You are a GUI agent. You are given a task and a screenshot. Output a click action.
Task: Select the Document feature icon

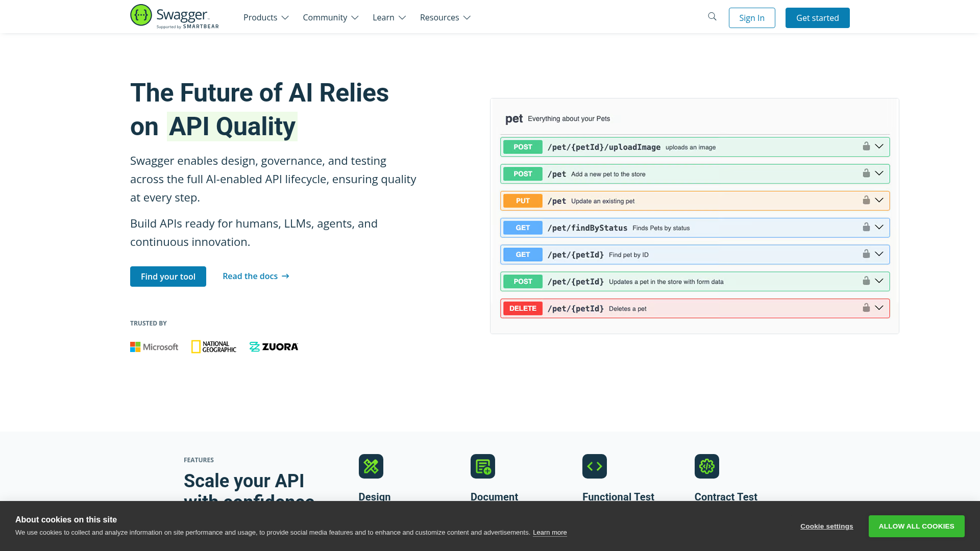pyautogui.click(x=483, y=466)
